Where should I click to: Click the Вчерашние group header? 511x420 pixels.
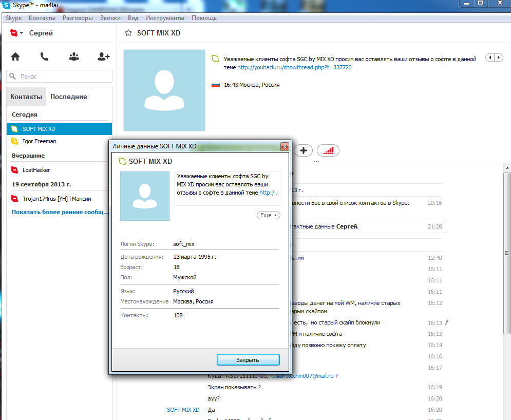28,156
